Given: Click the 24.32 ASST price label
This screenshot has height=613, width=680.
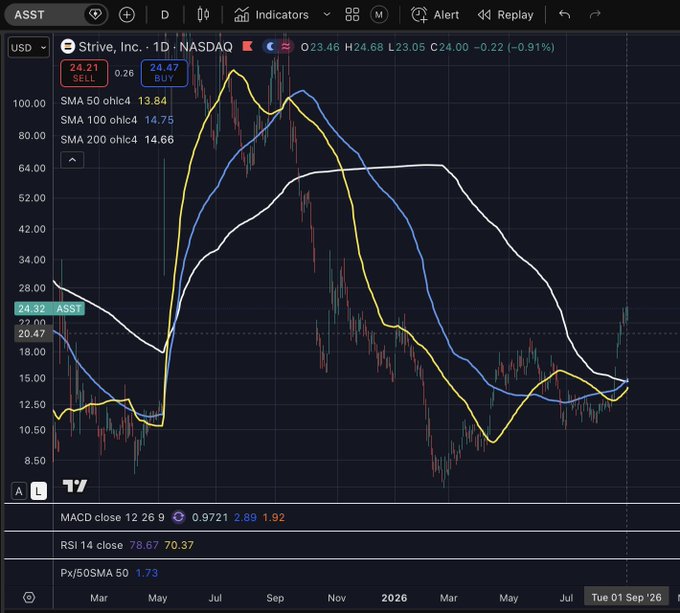Looking at the screenshot, I should click(49, 309).
